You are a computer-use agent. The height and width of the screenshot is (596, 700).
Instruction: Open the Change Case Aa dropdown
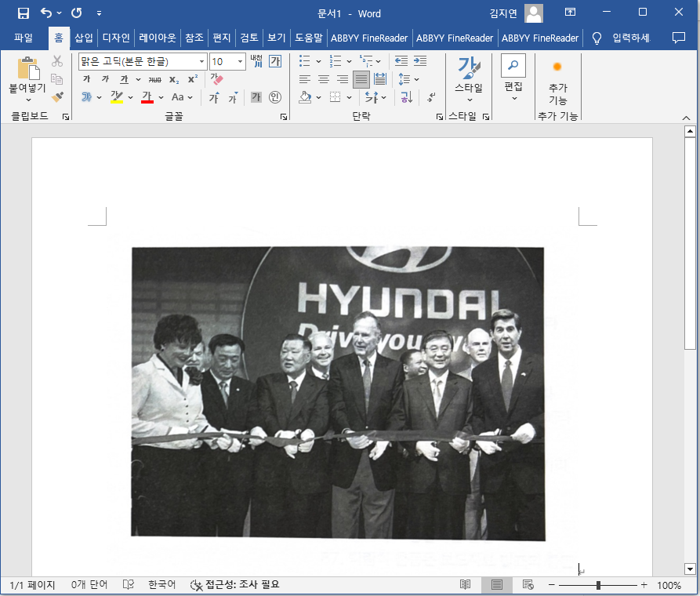[x=182, y=97]
